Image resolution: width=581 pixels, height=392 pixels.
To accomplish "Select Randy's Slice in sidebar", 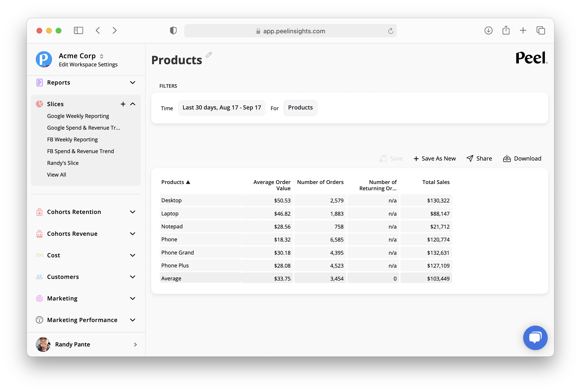I will click(x=63, y=163).
